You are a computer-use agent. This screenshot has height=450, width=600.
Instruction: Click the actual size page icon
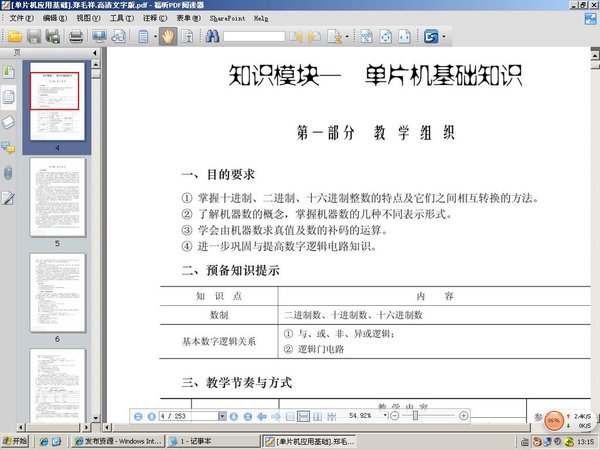[x=367, y=37]
